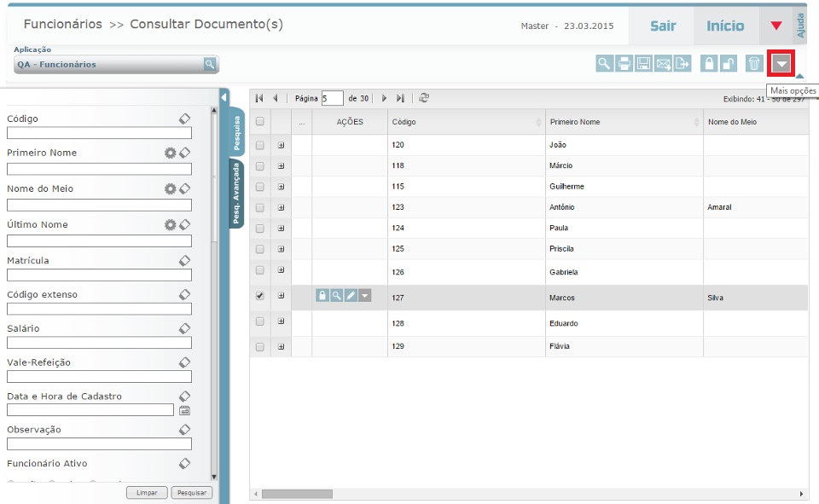Open the Mais opções dropdown arrow

(781, 64)
